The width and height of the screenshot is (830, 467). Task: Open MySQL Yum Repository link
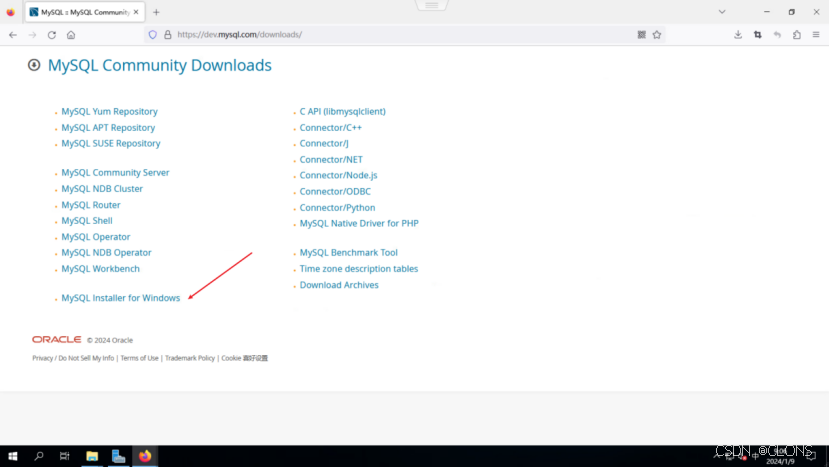[x=109, y=112]
